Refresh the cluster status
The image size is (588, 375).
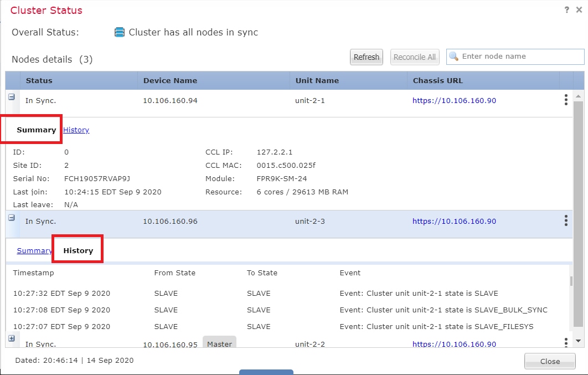(367, 57)
